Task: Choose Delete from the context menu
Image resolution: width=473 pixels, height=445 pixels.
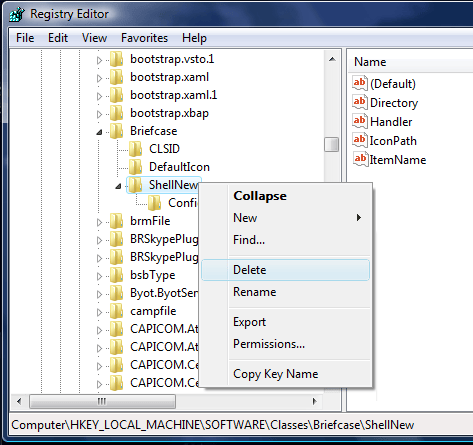Action: click(x=286, y=270)
